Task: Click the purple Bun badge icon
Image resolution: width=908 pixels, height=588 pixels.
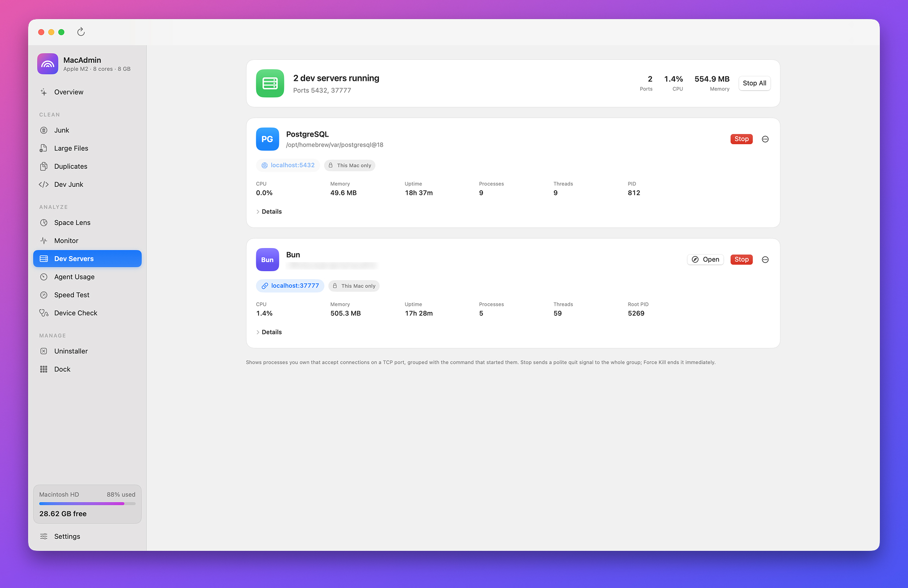Action: [267, 260]
